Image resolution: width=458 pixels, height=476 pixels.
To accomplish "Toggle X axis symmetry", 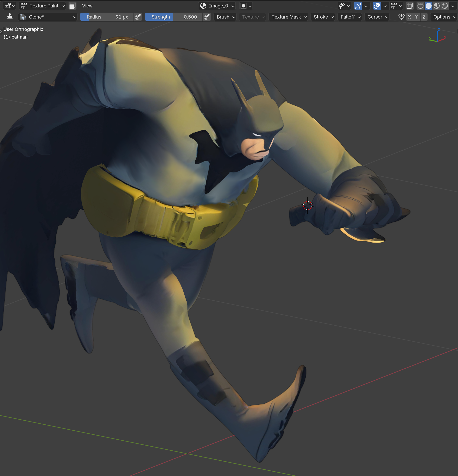I will pos(409,17).
